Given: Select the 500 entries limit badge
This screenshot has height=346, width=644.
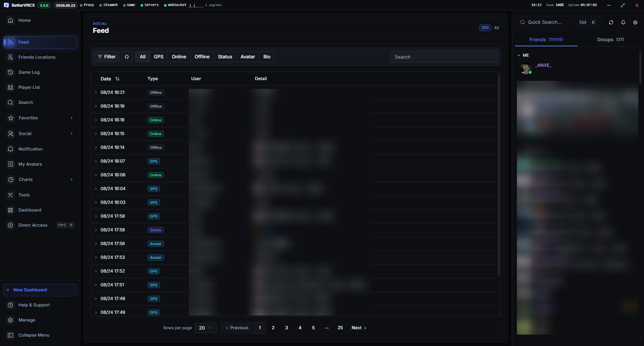Looking at the screenshot, I should click(x=485, y=28).
